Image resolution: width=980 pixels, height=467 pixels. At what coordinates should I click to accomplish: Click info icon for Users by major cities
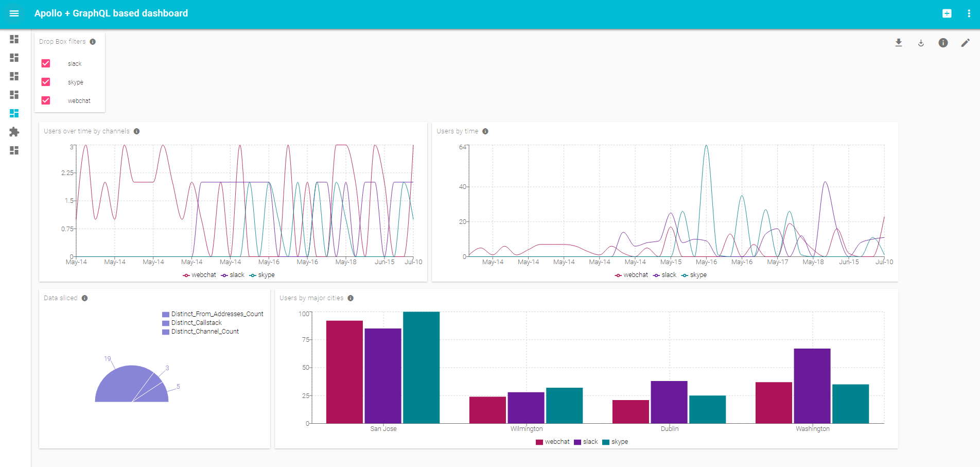(351, 298)
